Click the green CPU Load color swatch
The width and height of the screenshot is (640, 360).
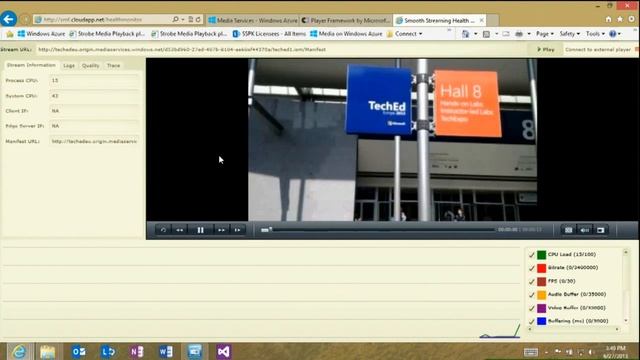point(542,255)
